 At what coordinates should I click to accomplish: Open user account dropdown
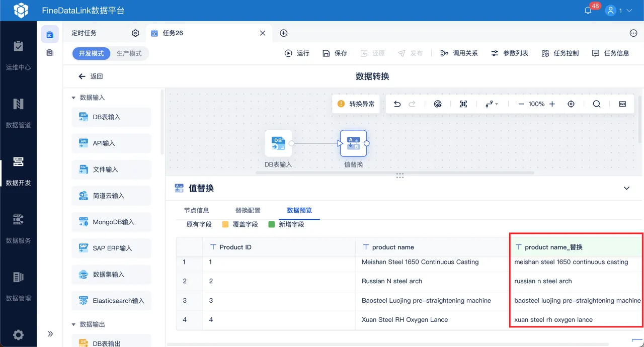point(619,11)
